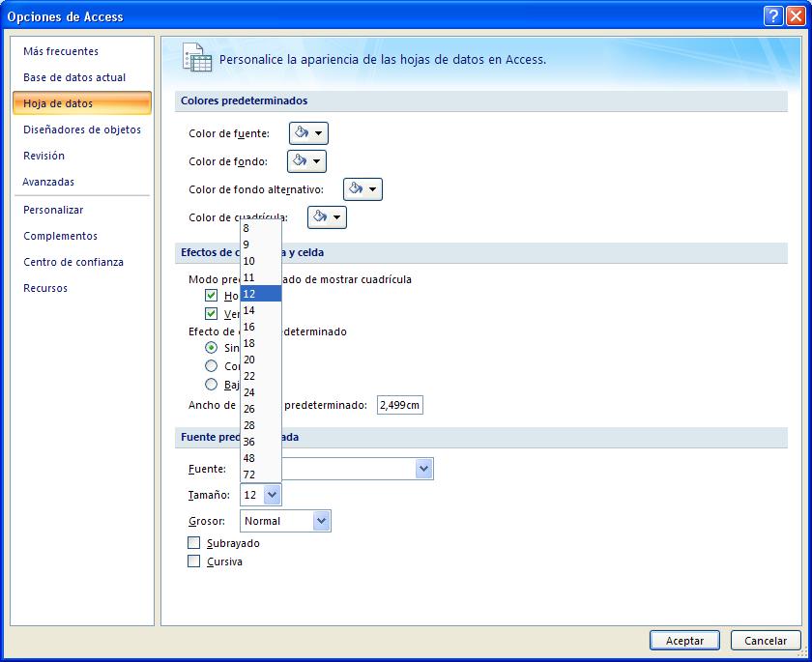Choose size 24 in the list

coord(261,392)
